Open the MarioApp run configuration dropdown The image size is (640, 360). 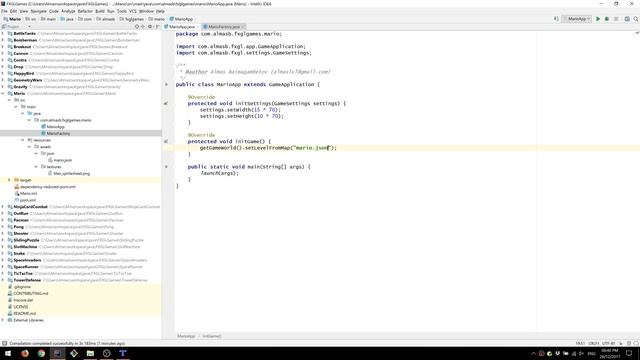pyautogui.click(x=577, y=19)
